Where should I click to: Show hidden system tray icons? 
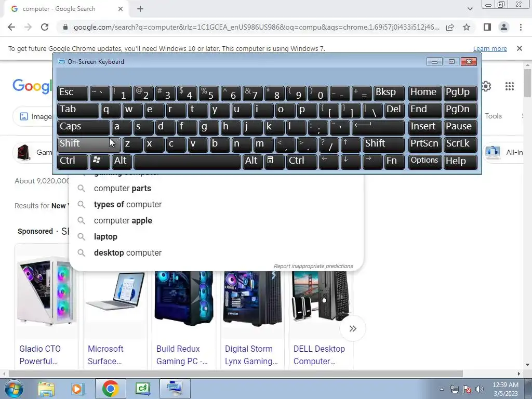click(442, 389)
